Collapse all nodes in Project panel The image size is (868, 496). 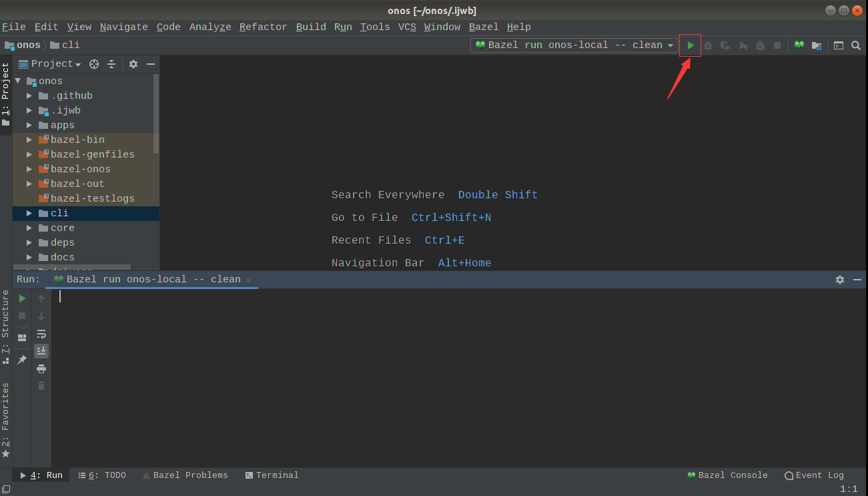pyautogui.click(x=111, y=64)
